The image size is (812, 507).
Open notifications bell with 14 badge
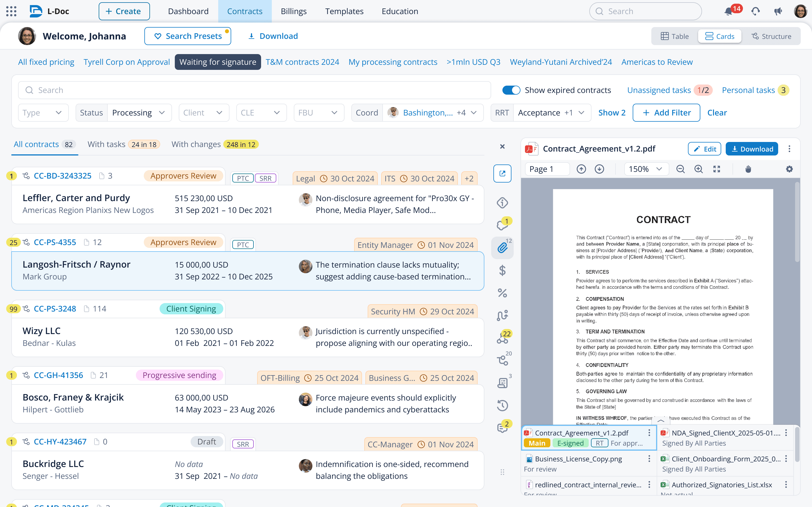pos(729,11)
